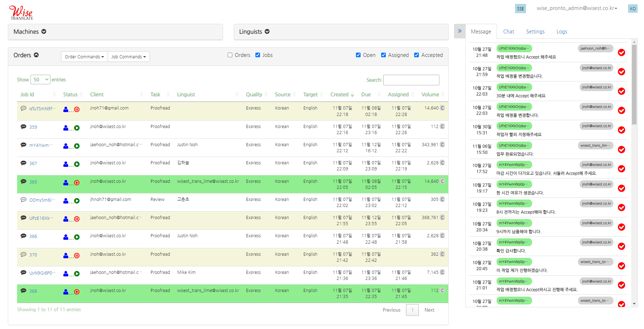Enable the Orders checkbox

tap(230, 55)
